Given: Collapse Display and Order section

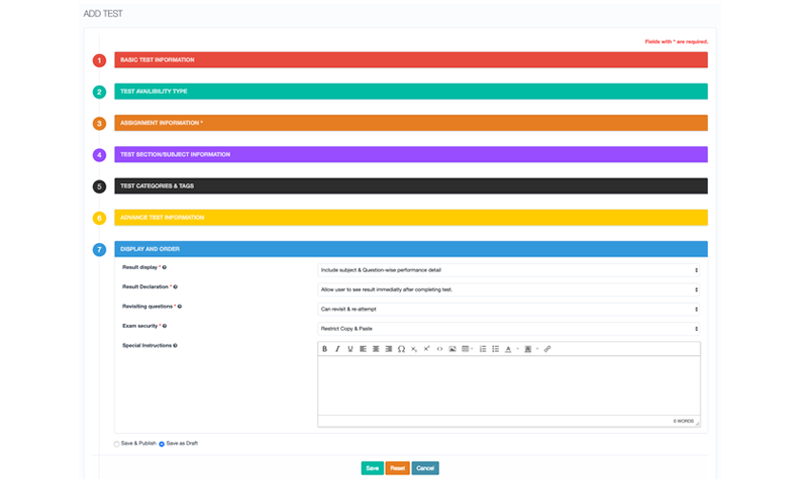Looking at the screenshot, I should [411, 249].
